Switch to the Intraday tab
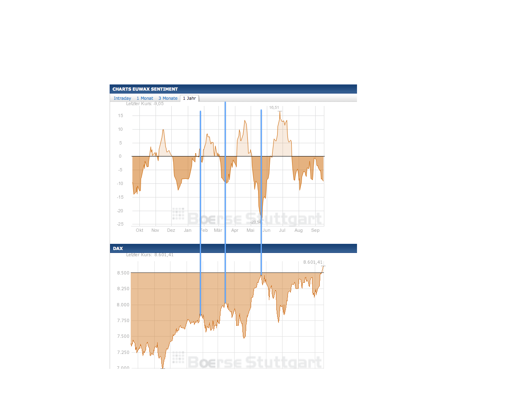 point(122,99)
